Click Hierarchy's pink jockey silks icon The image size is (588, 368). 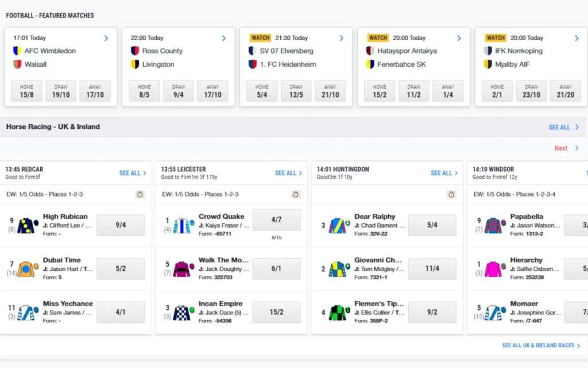[495, 269]
